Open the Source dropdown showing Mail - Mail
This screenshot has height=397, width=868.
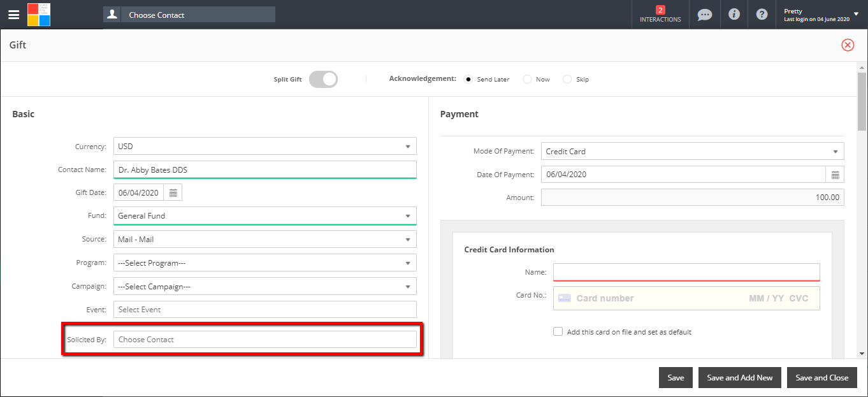[265, 240]
